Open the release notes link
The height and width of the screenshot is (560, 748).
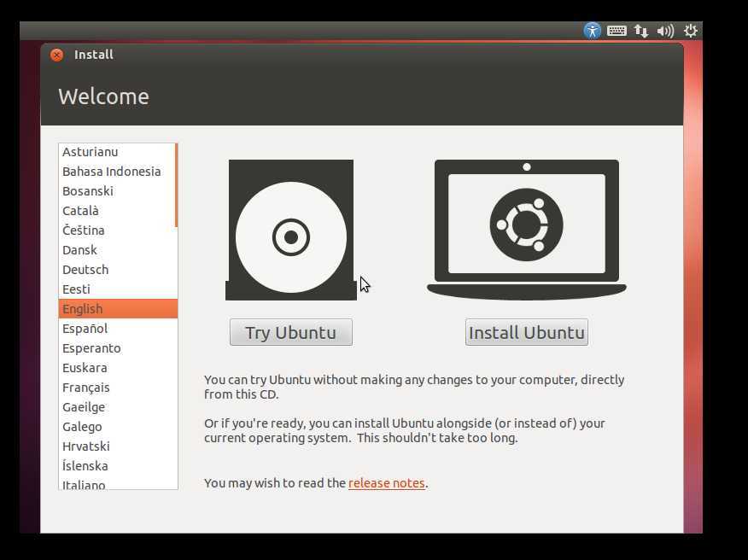(x=387, y=483)
